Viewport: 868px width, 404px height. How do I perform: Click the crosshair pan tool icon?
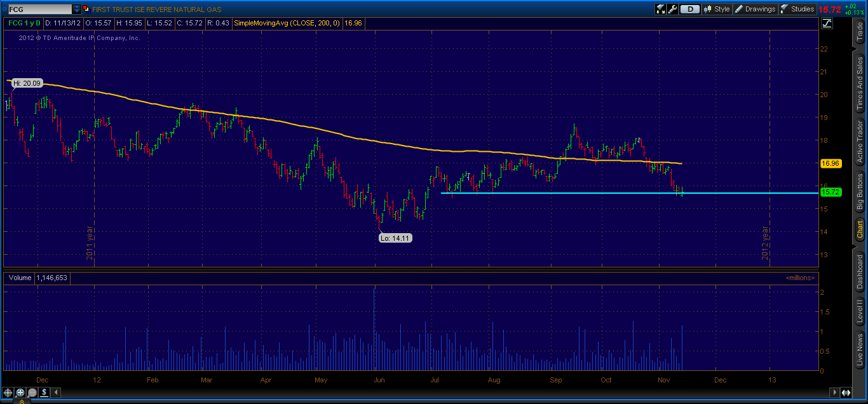point(7,393)
